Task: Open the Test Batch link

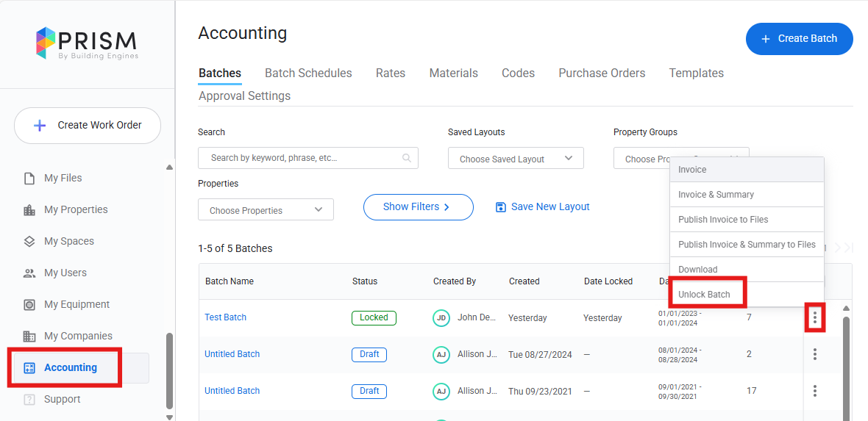Action: (225, 317)
